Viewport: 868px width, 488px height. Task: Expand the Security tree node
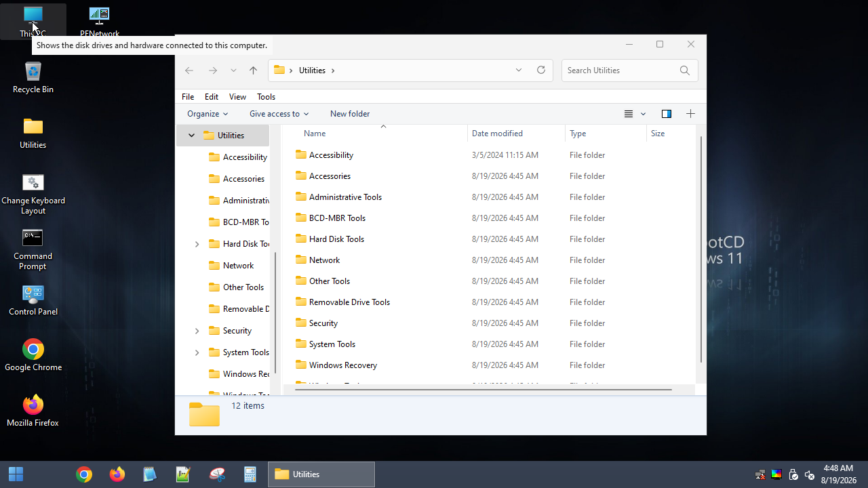pyautogui.click(x=197, y=331)
